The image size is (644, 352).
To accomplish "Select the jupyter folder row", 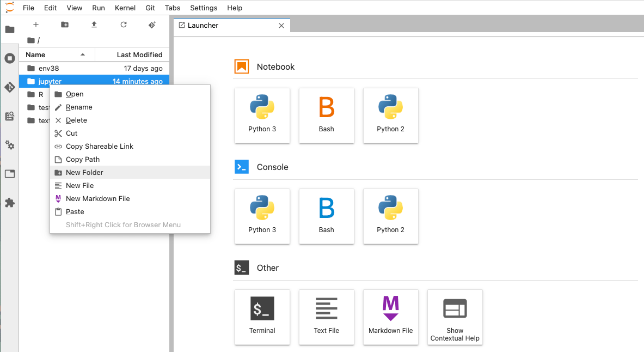I will [x=94, y=81].
